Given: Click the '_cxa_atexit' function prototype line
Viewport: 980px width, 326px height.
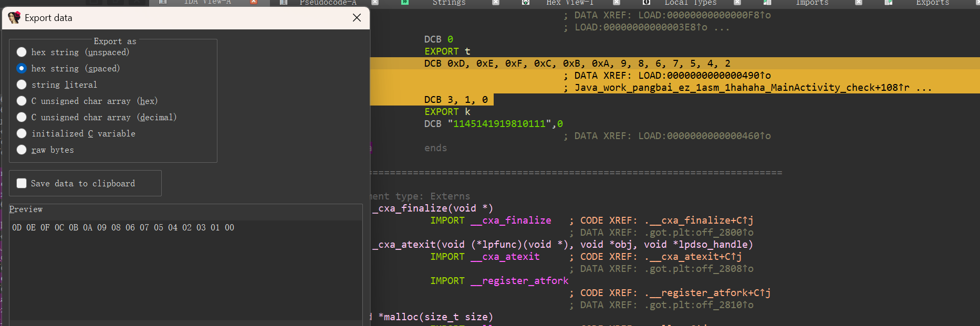Looking at the screenshot, I should click(562, 245).
